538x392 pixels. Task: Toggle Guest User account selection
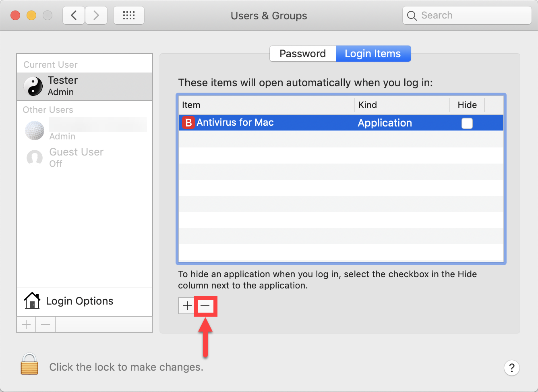tap(76, 157)
